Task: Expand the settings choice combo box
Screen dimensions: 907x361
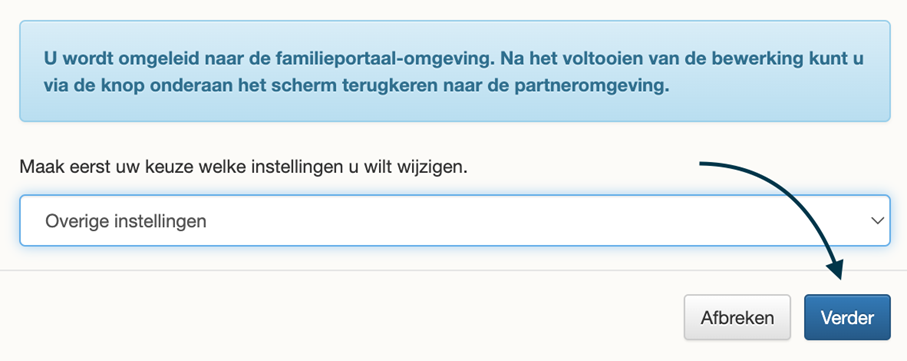Action: 455,220
